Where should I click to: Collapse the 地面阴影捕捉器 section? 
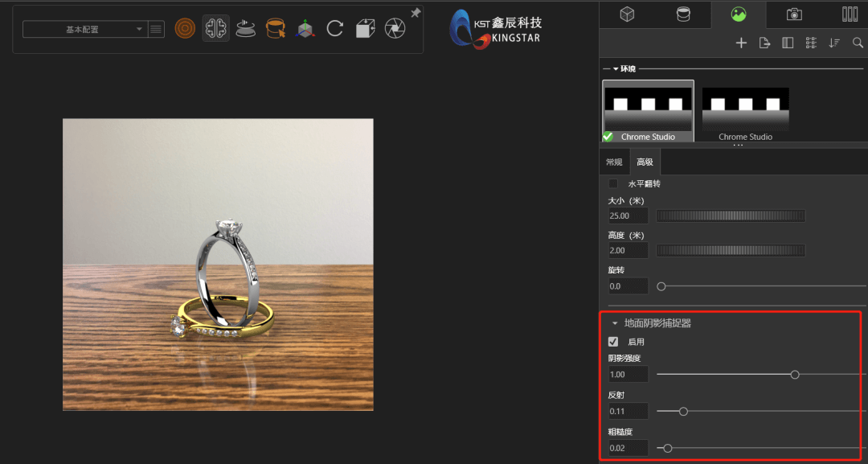[615, 322]
